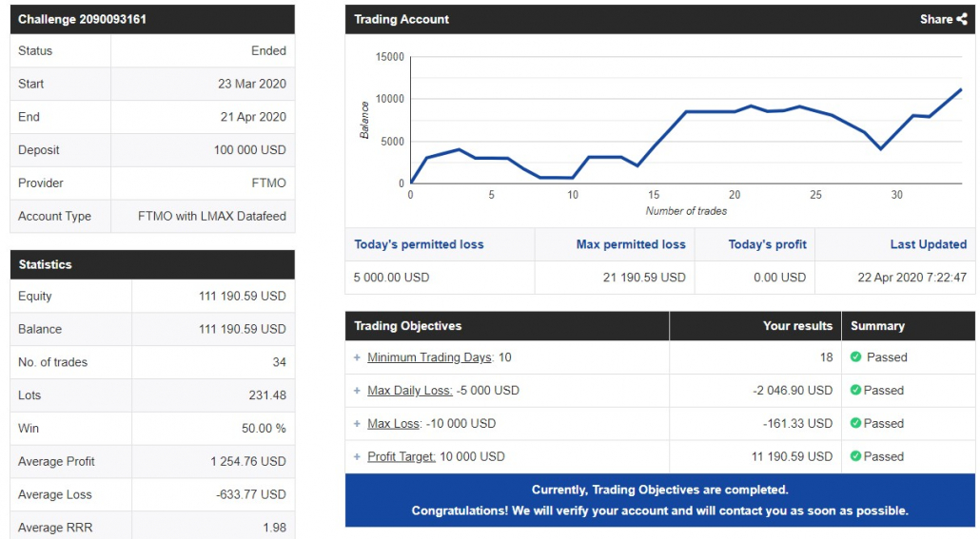Image resolution: width=980 pixels, height=539 pixels.
Task: Click the Challenge 2090093161 panel header
Action: tap(152, 19)
